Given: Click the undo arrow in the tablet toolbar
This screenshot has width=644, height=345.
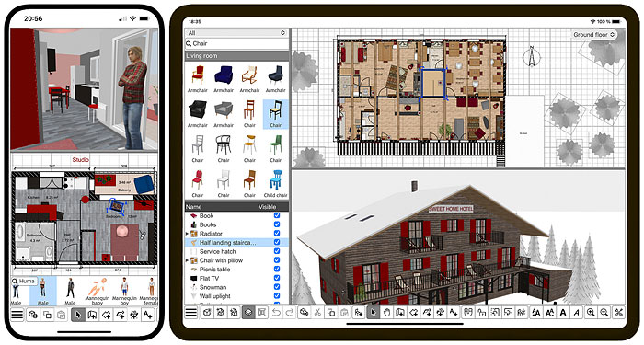Looking at the screenshot, I should [276, 313].
